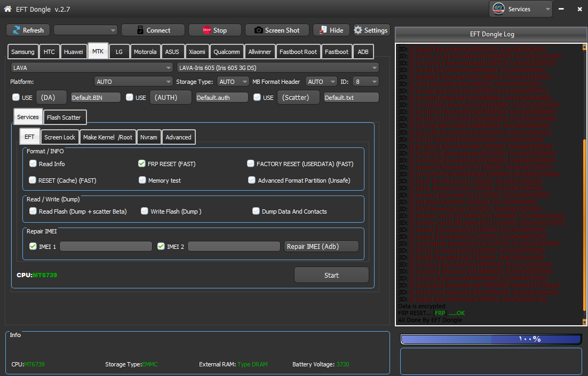Select the MTK tab
The height and width of the screenshot is (376, 588).
(x=98, y=51)
